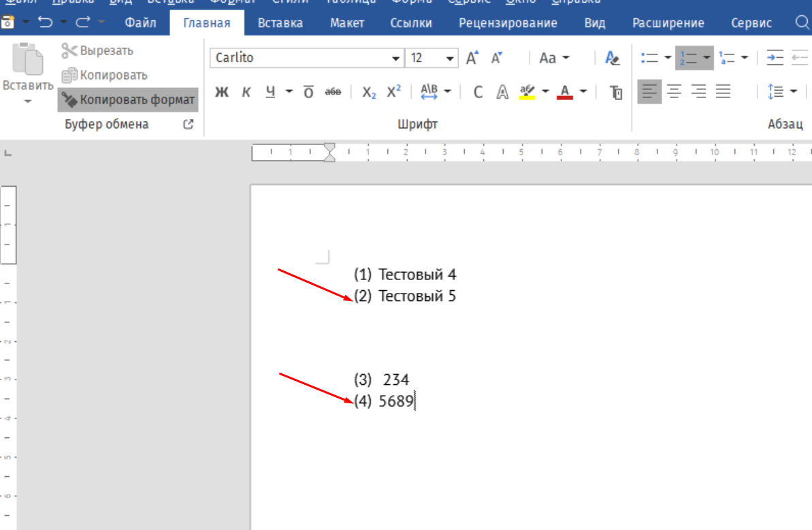Click the Redo arrow icon

pos(83,22)
